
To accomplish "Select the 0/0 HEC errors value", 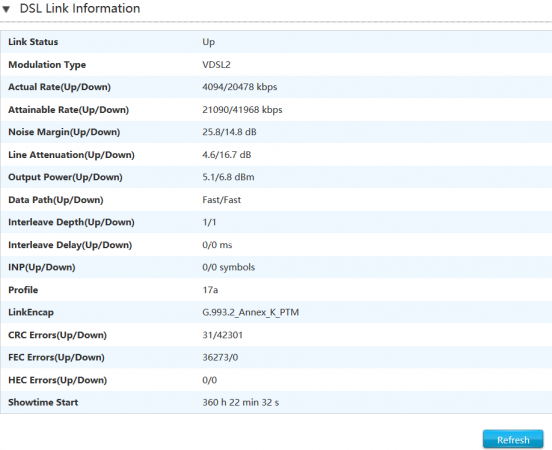I will pyautogui.click(x=209, y=380).
